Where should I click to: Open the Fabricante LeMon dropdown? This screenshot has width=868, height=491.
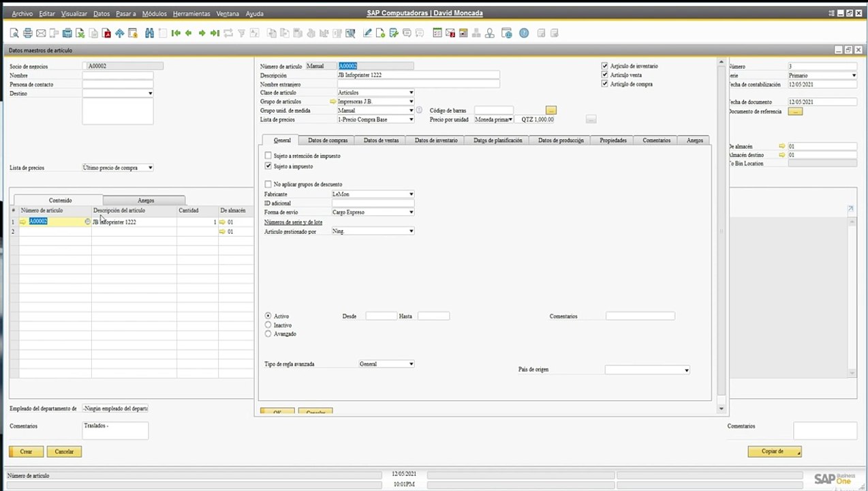tap(411, 194)
